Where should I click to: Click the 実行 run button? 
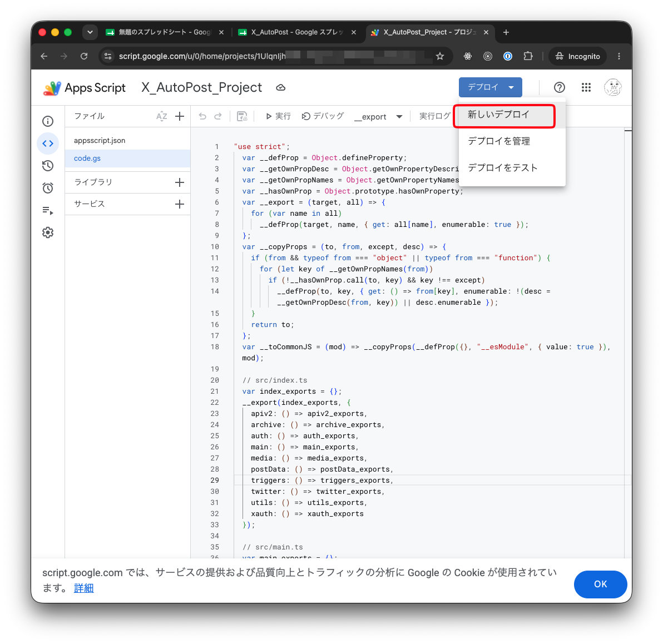coord(278,116)
